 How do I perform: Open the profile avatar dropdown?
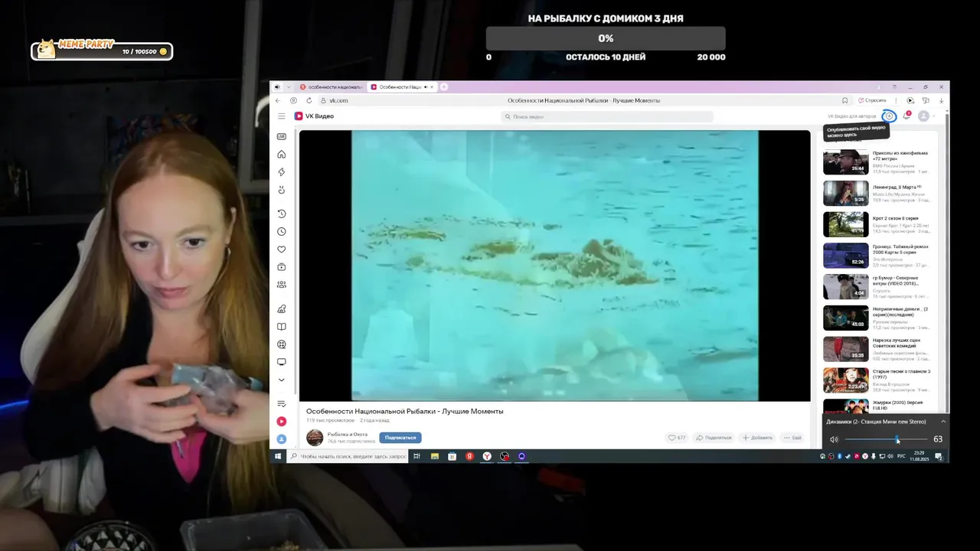[x=926, y=116]
